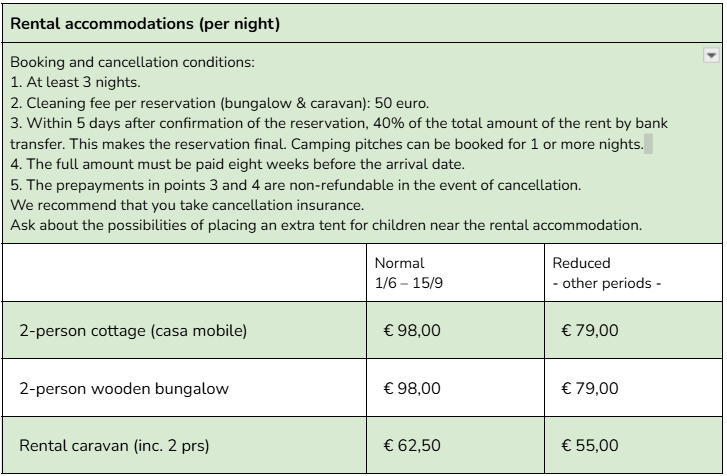This screenshot has height=476, width=727.
Task: Click the caravan reduced price € 55,00
Action: (x=590, y=446)
